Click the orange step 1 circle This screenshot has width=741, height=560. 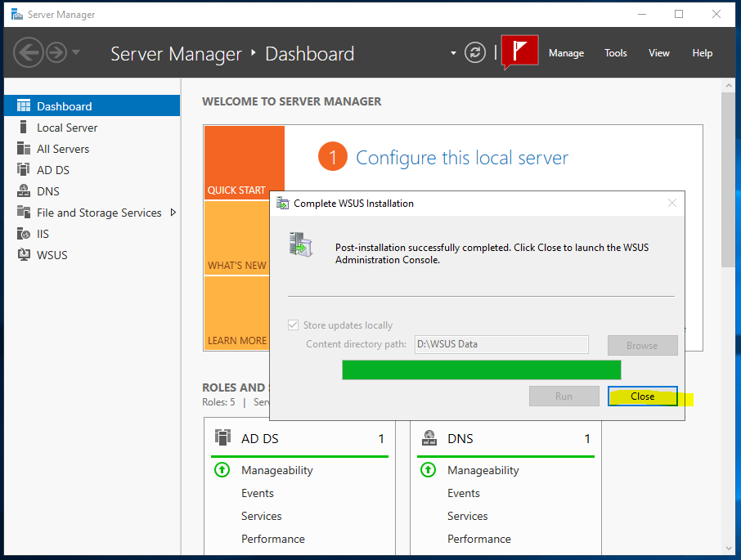point(333,156)
